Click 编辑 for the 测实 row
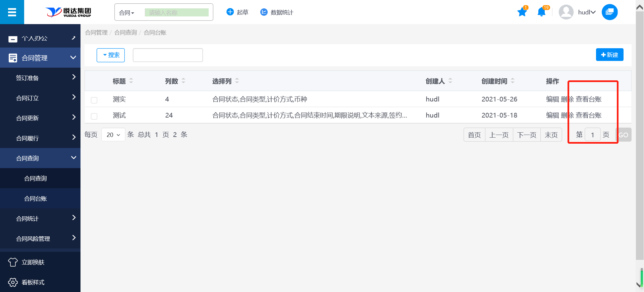This screenshot has width=644, height=292. 552,99
